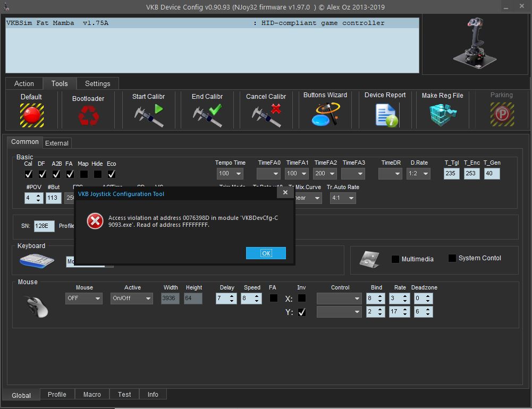
Task: Increase the X axis Bind spinner
Action: tap(380, 296)
